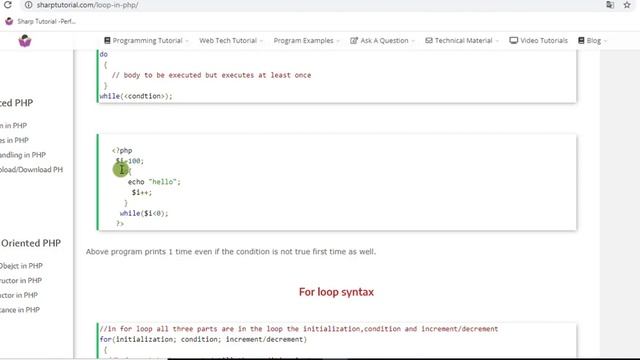This screenshot has width=640, height=360.
Task: Open the sidebar 'pload/Download PH' link
Action: click(31, 169)
